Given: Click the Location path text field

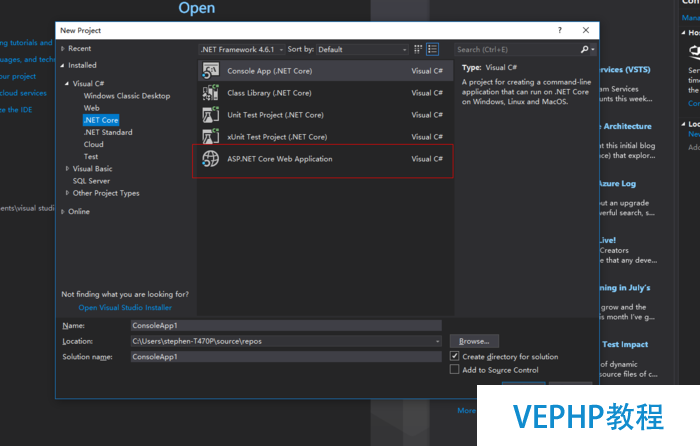Looking at the screenshot, I should point(282,341).
